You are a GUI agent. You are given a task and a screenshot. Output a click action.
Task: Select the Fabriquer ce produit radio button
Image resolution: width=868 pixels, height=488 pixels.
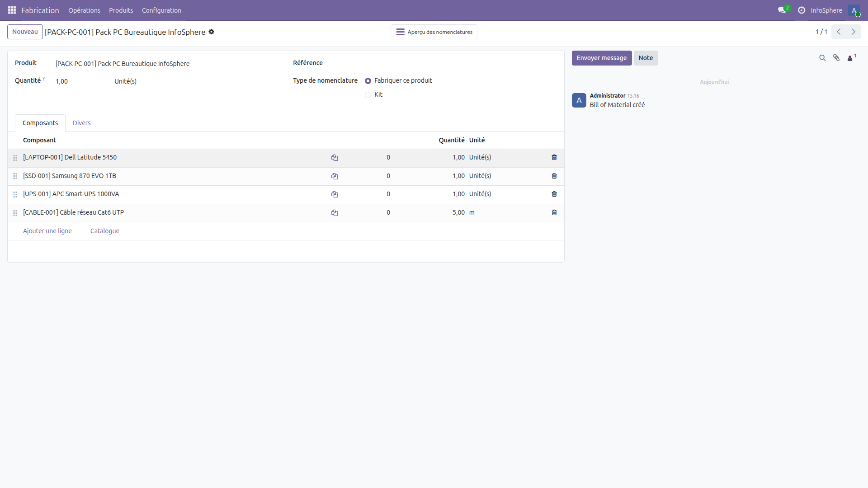click(x=368, y=80)
